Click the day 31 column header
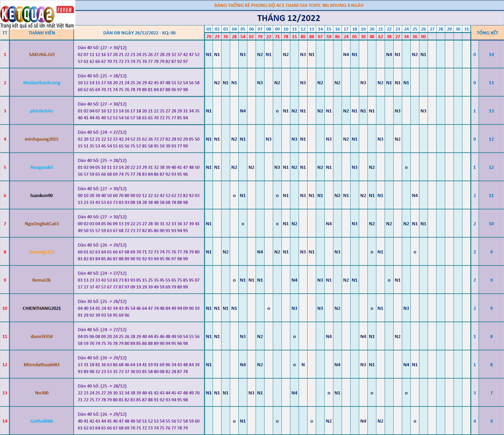 467,29
